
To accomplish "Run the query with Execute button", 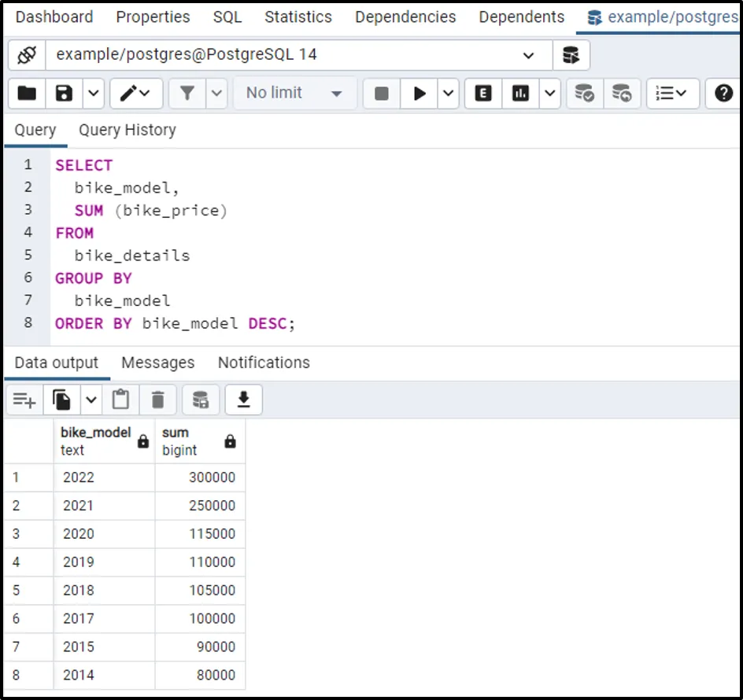I will click(420, 94).
